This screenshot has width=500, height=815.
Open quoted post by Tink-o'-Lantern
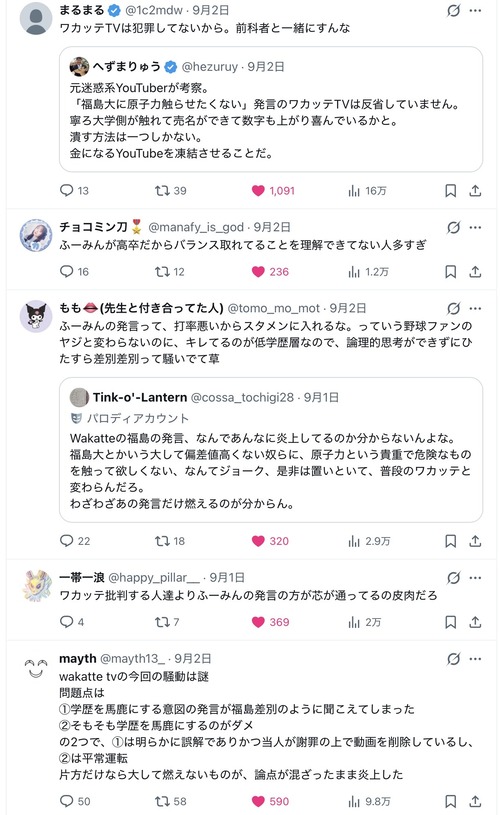[271, 450]
